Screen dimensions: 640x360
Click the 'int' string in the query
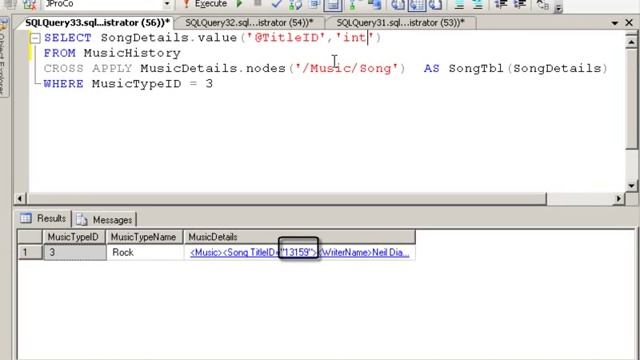point(355,38)
